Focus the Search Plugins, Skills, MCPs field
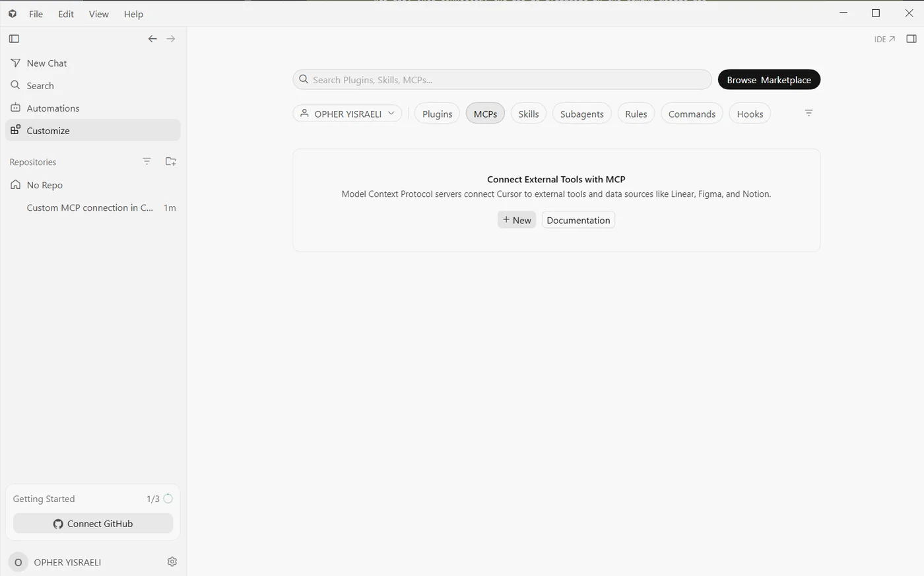924x576 pixels. point(502,80)
